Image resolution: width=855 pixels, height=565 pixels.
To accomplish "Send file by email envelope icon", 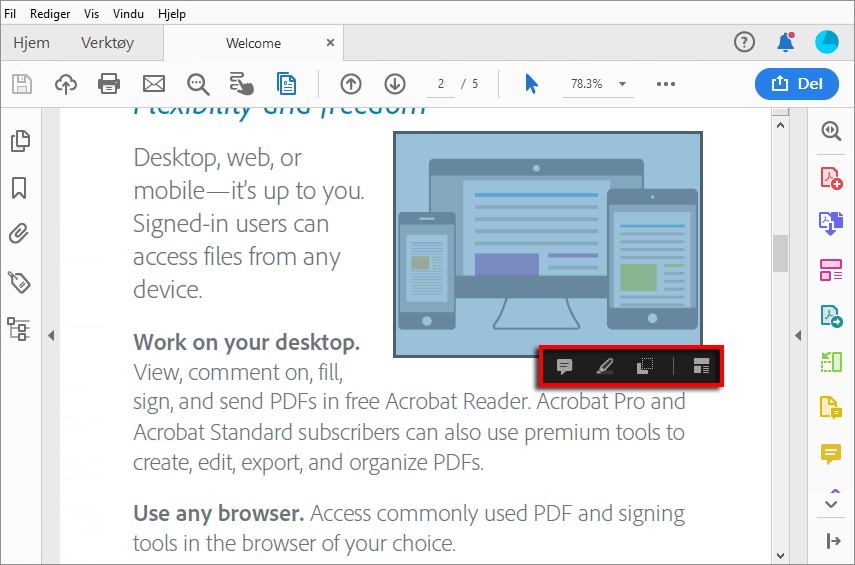I will pyautogui.click(x=154, y=84).
